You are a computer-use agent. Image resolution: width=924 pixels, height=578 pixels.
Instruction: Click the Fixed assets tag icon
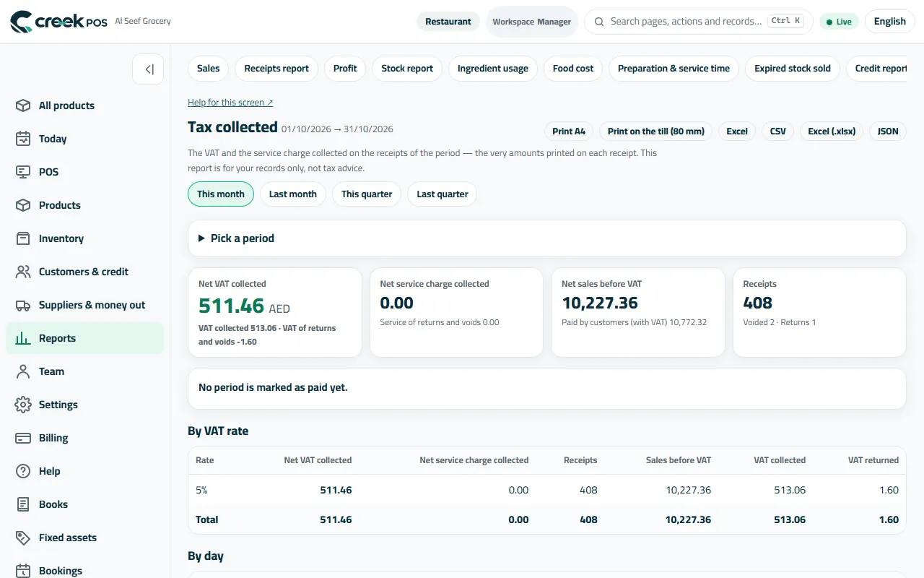click(23, 538)
